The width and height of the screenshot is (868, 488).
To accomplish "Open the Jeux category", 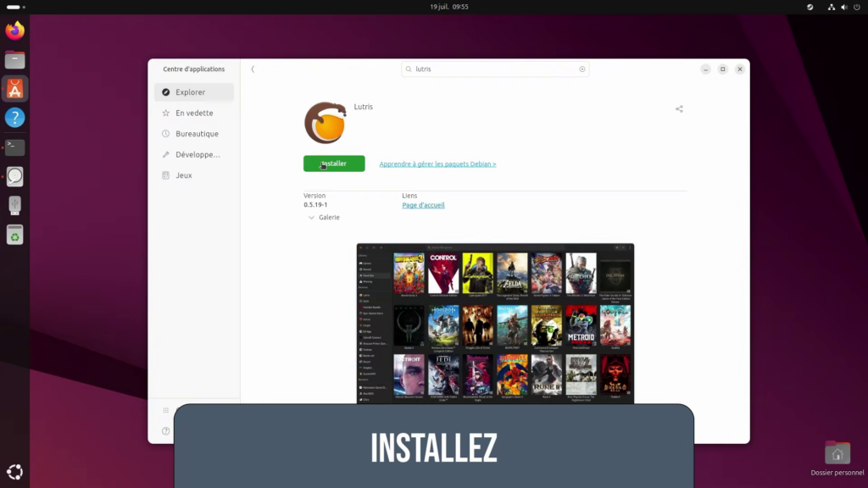I will [x=184, y=175].
